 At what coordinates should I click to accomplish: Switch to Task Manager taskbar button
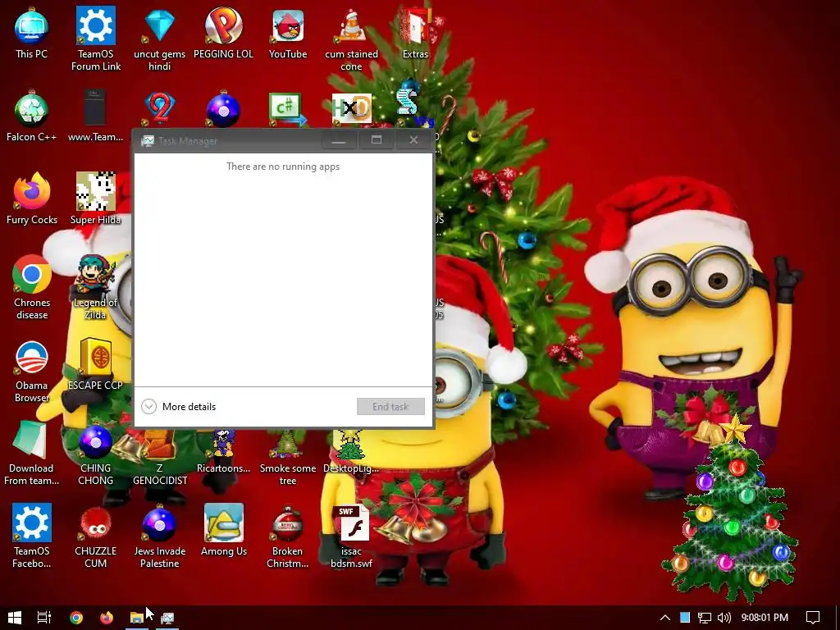[x=167, y=618]
